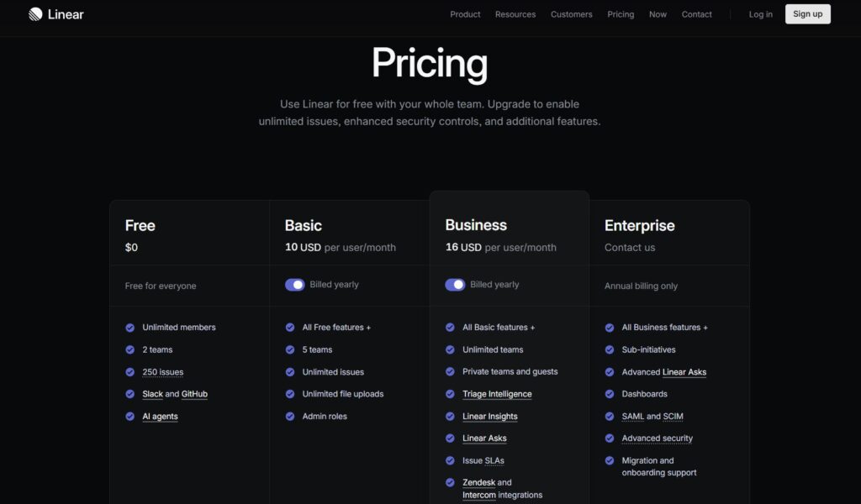Click the checkmark next to Unlimited issues

288,371
